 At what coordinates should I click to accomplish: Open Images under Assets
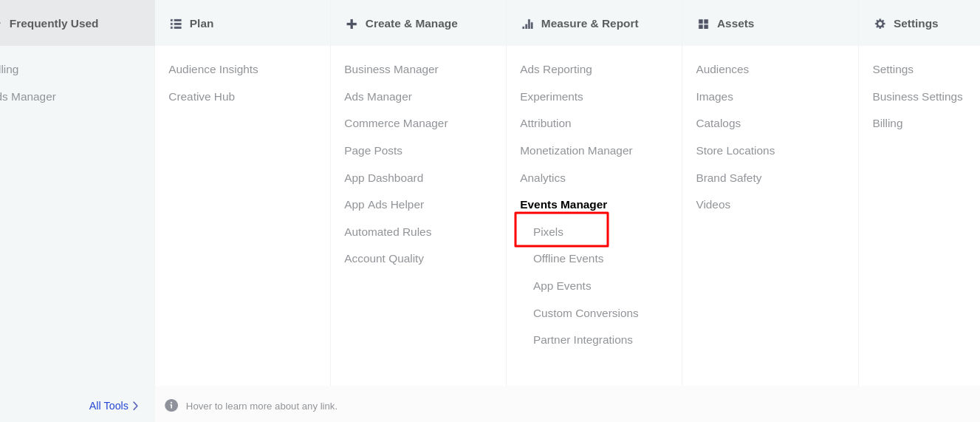point(715,97)
